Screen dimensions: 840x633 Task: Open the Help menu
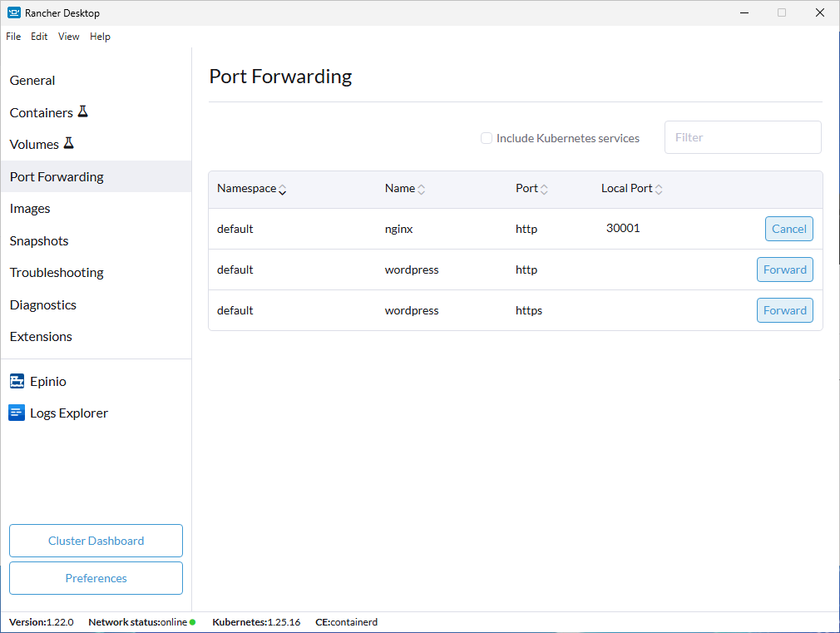[100, 37]
